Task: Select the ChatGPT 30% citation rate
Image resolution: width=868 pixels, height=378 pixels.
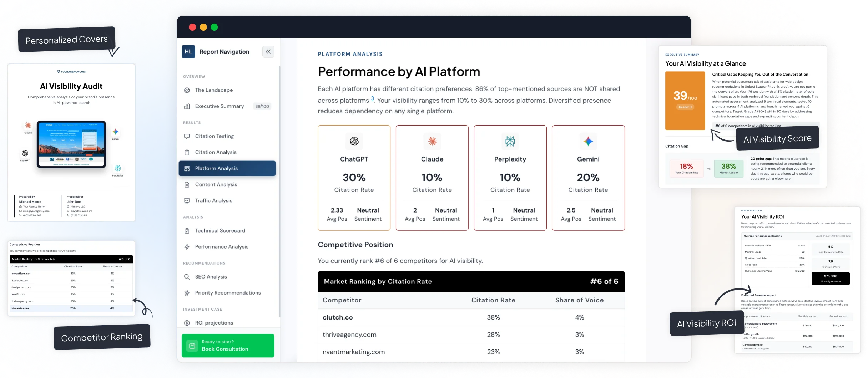Action: tap(354, 178)
